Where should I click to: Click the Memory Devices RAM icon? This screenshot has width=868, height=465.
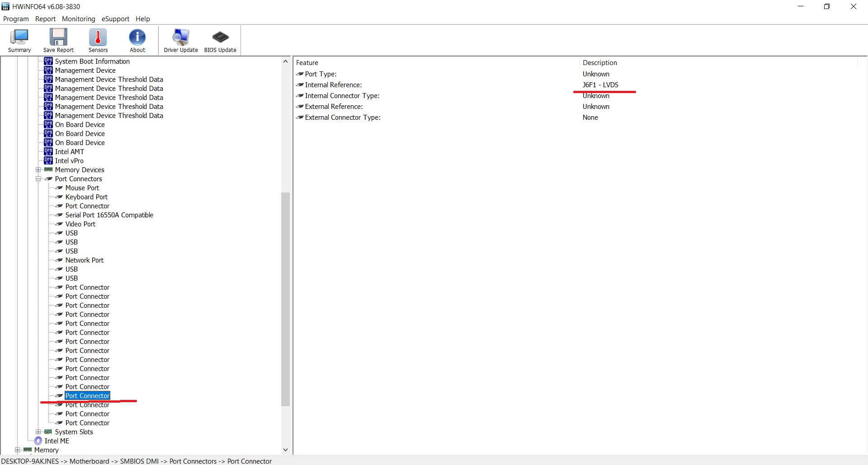[48, 170]
